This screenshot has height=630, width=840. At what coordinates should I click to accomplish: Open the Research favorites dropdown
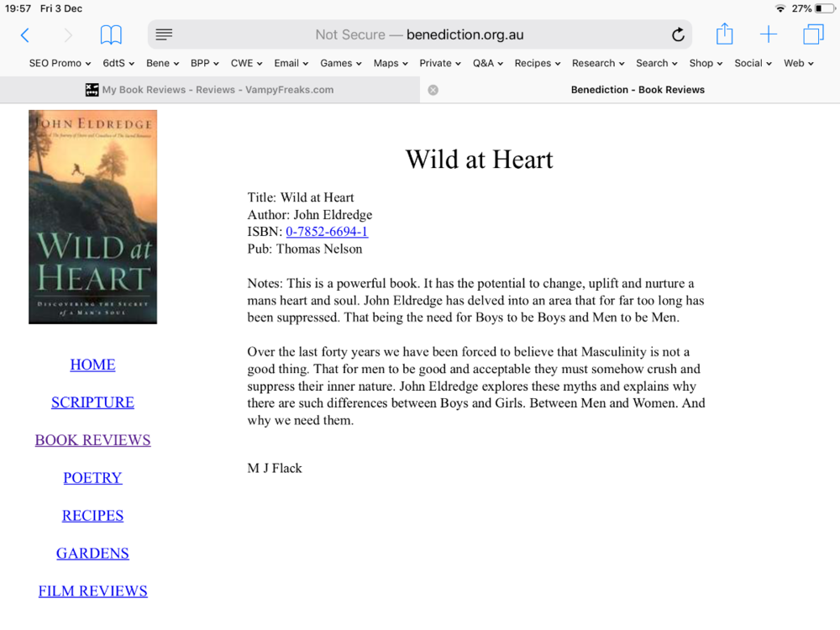598,63
